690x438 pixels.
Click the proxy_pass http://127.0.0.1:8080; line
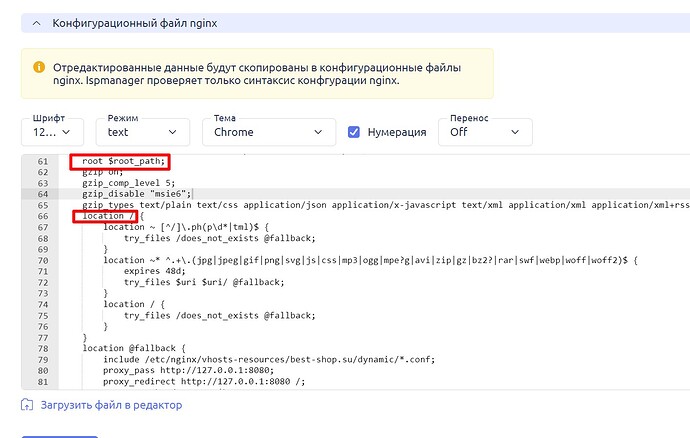[x=188, y=370]
